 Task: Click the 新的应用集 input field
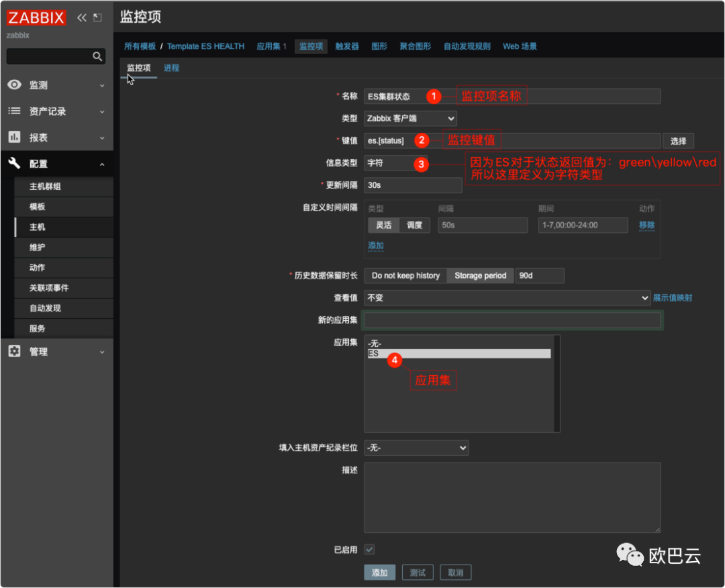pos(512,320)
